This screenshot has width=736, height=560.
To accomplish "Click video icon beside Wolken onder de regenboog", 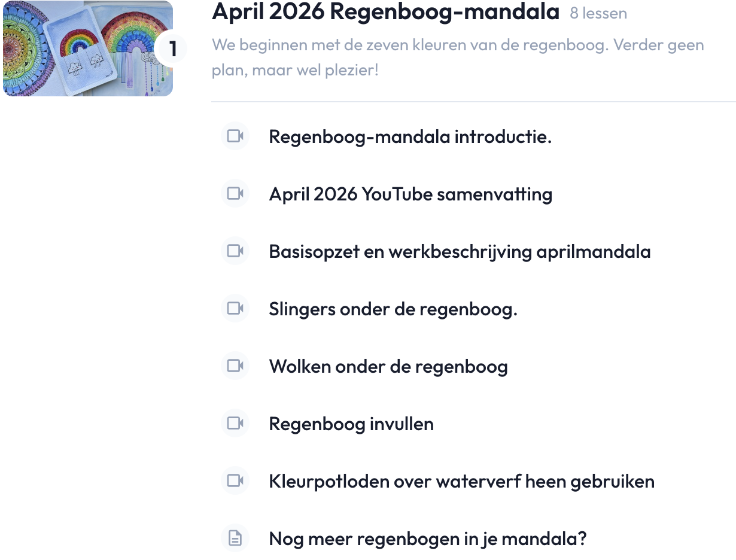I will pos(235,366).
